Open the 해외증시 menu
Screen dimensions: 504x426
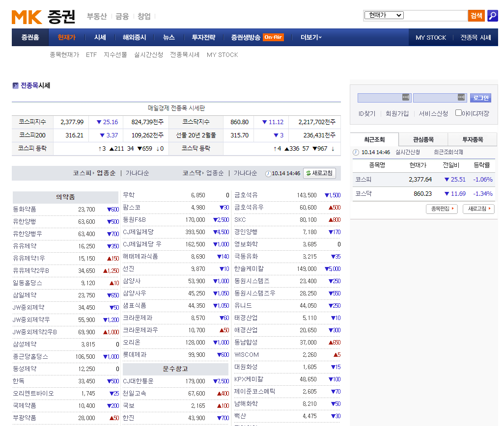point(135,37)
